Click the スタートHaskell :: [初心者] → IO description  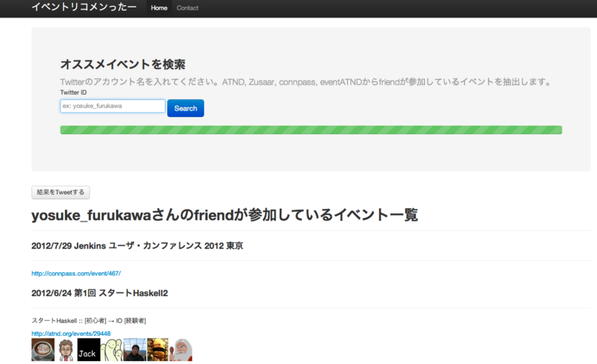[89, 321]
